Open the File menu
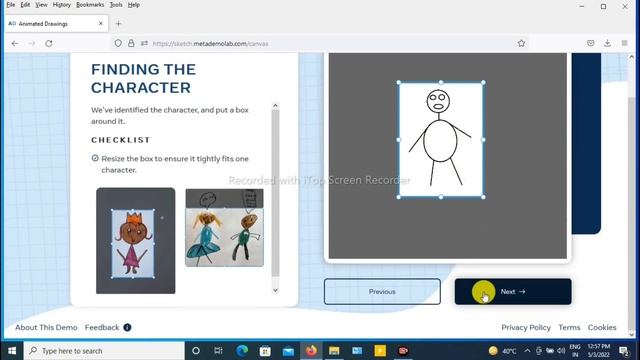640x360 pixels. click(x=11, y=5)
